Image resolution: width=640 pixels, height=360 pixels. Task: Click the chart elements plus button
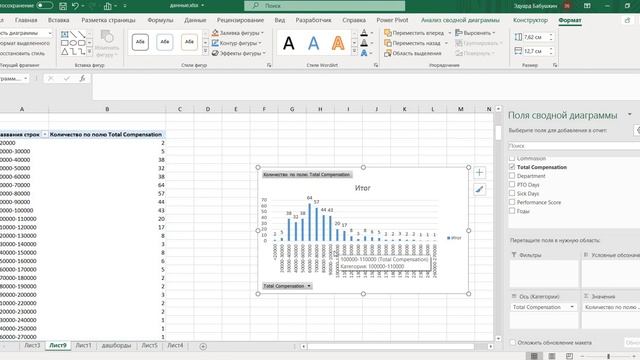click(480, 173)
